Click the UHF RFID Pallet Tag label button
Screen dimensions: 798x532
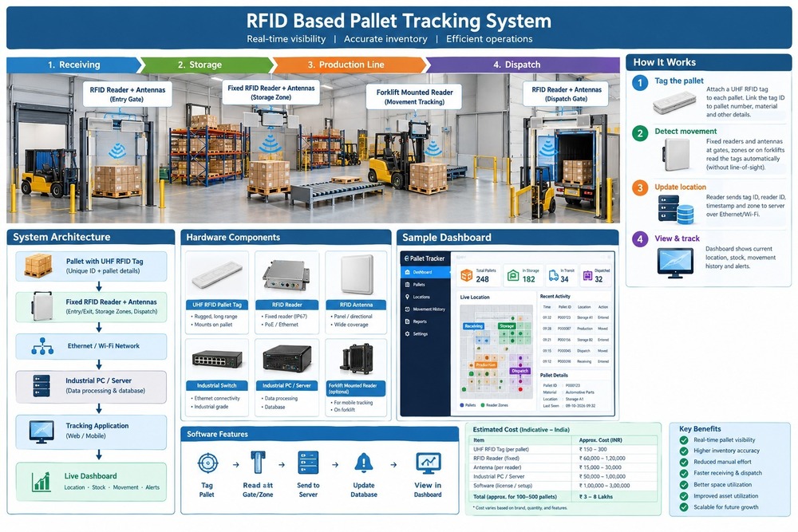pyautogui.click(x=217, y=305)
